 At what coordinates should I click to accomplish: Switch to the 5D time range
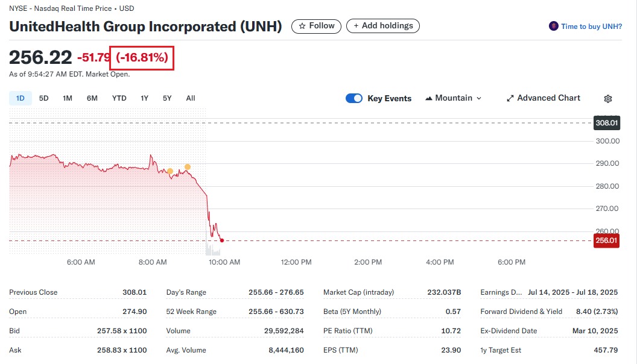click(x=44, y=98)
